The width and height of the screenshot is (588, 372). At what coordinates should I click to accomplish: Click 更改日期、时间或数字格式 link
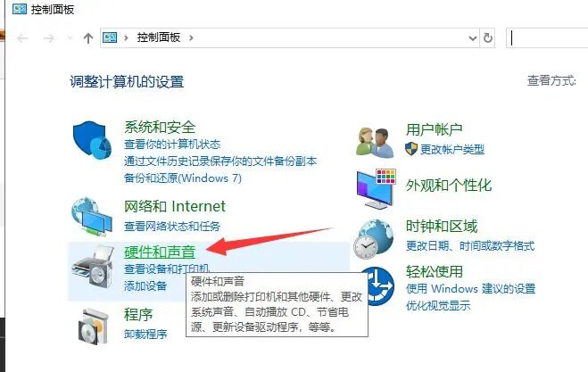[470, 246]
